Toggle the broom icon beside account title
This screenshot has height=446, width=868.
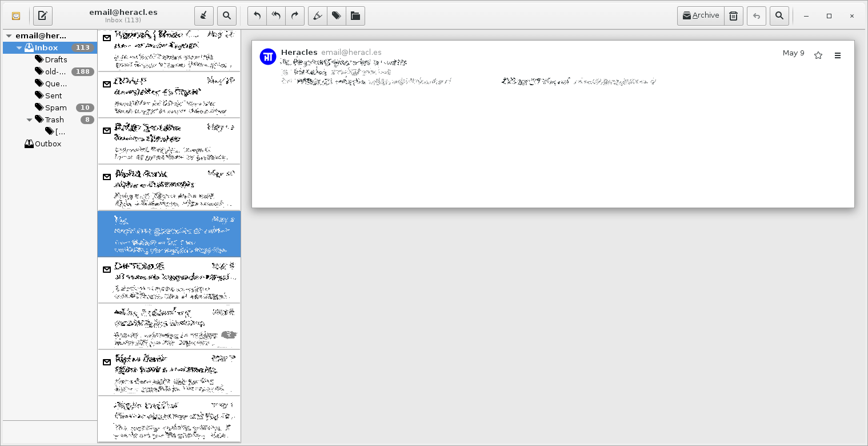204,16
